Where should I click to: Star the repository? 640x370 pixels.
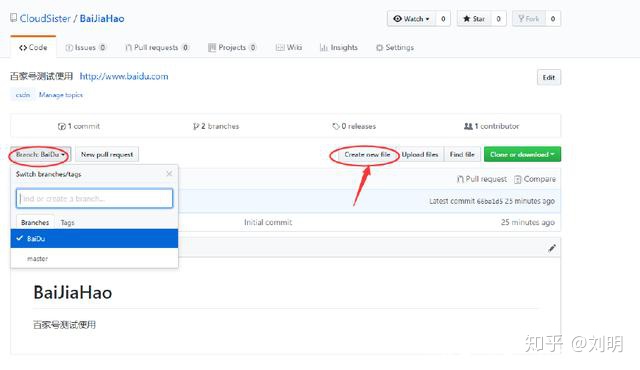(x=474, y=19)
